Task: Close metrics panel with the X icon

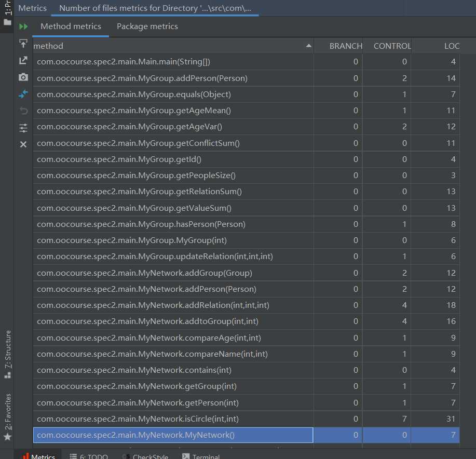Action: pyautogui.click(x=23, y=144)
